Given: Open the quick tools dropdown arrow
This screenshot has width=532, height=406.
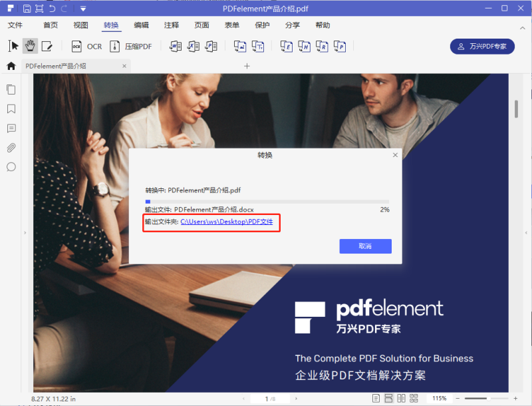Looking at the screenshot, I should [x=82, y=9].
